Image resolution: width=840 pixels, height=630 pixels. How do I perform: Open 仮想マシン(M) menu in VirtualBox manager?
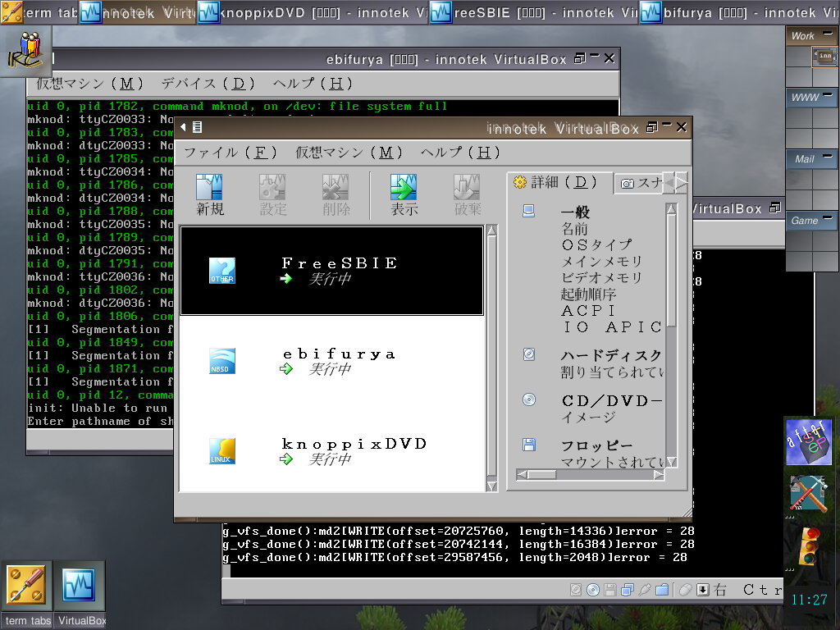pyautogui.click(x=349, y=153)
